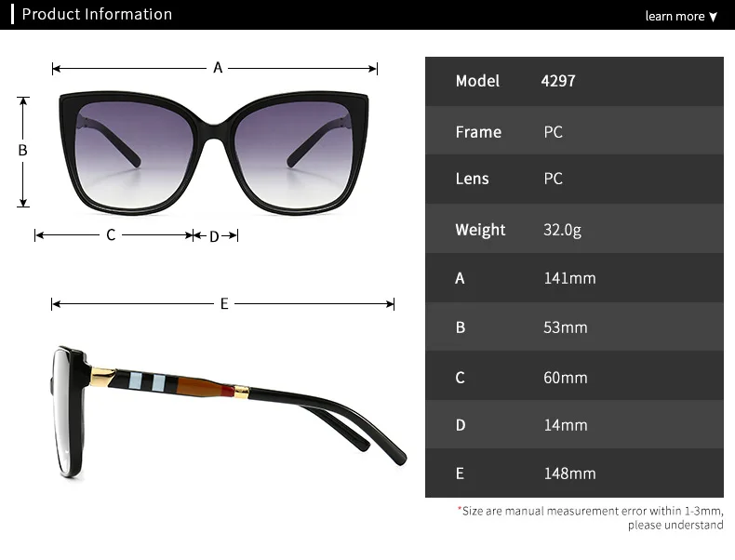Click the dimension D bridge label
Viewport: 735px width, 560px height.
tap(214, 236)
